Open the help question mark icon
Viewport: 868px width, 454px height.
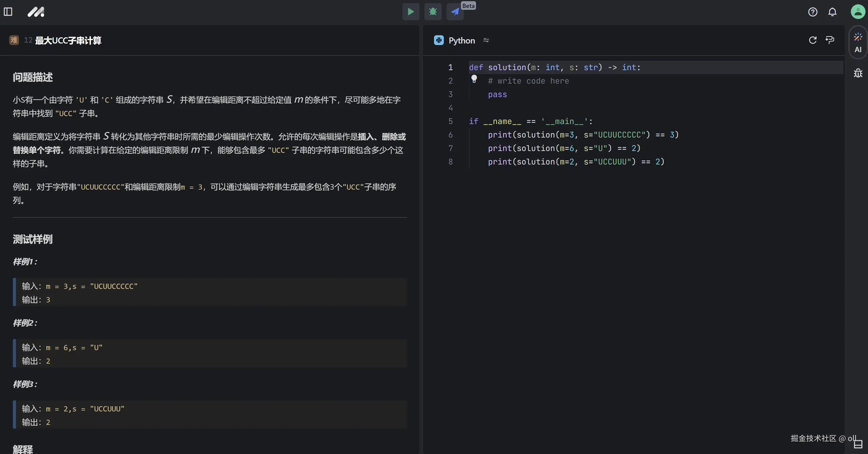click(813, 12)
